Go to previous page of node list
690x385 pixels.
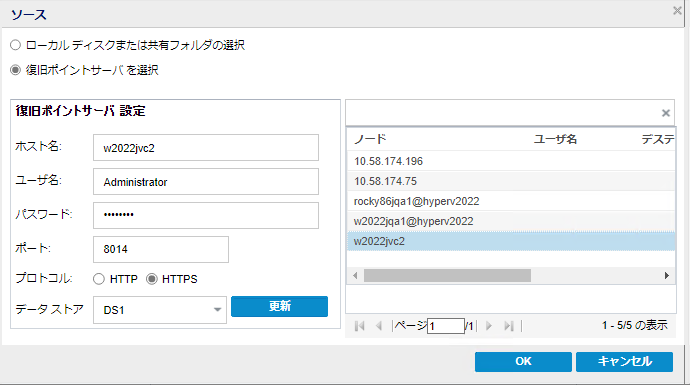click(379, 326)
